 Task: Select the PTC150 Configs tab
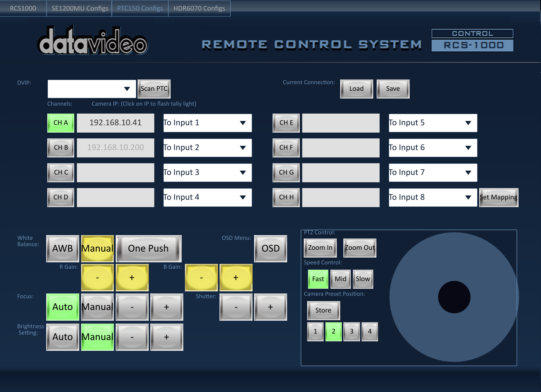click(140, 8)
